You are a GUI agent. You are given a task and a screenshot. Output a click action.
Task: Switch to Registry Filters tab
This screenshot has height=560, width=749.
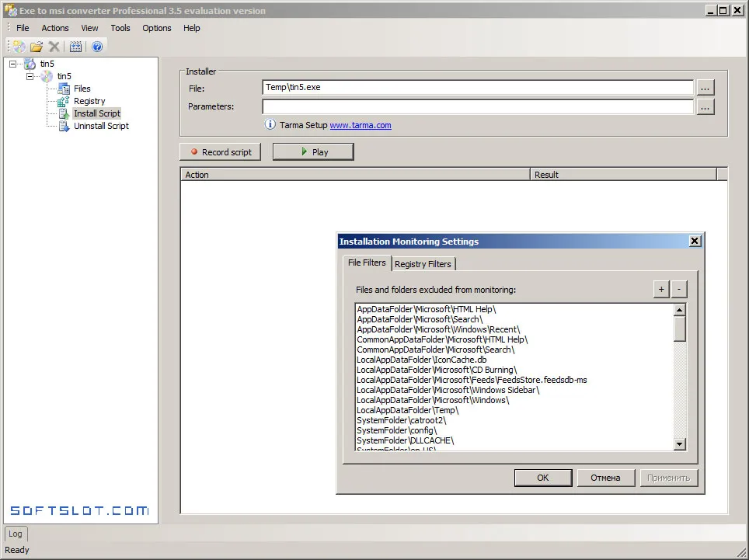point(423,264)
